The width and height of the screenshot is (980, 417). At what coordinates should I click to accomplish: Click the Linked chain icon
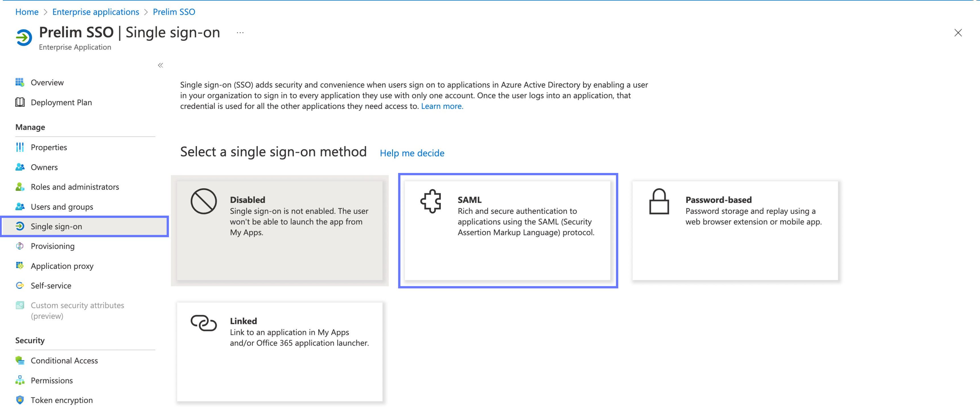[x=203, y=323]
